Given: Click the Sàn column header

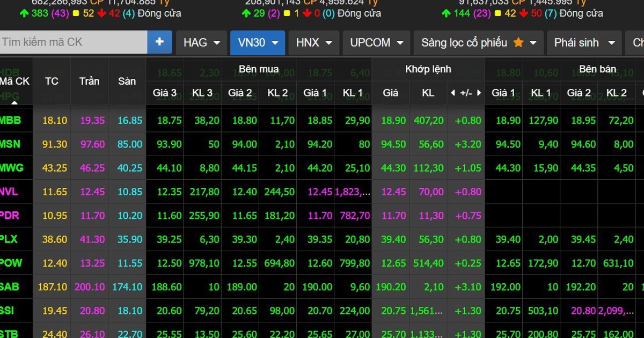Looking at the screenshot, I should click(127, 81).
